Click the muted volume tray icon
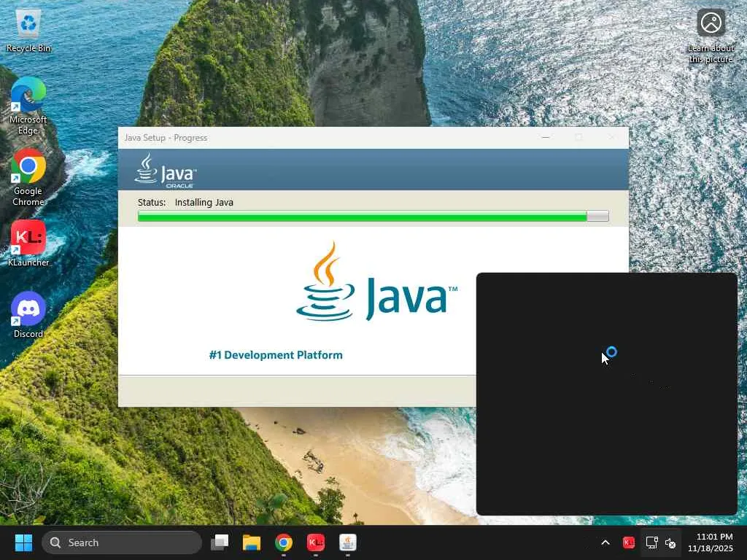 click(670, 542)
